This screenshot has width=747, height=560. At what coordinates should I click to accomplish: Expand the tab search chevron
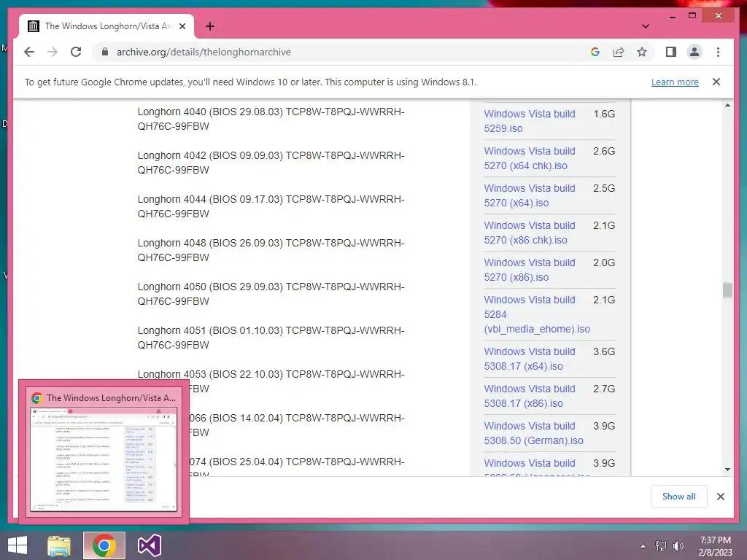click(x=645, y=26)
